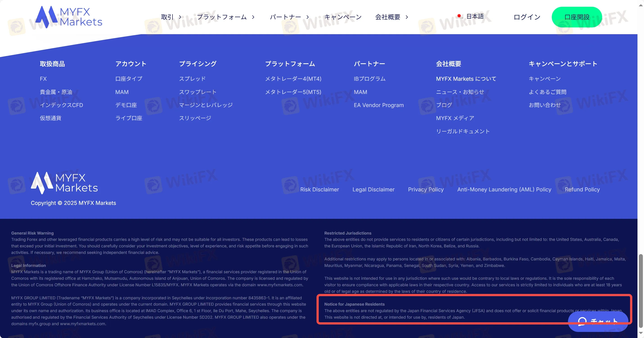Click the アカウント column heading
The image size is (644, 338).
131,64
